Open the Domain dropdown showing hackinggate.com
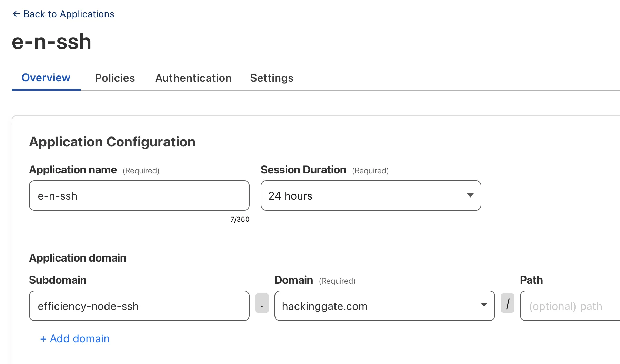 tap(384, 306)
